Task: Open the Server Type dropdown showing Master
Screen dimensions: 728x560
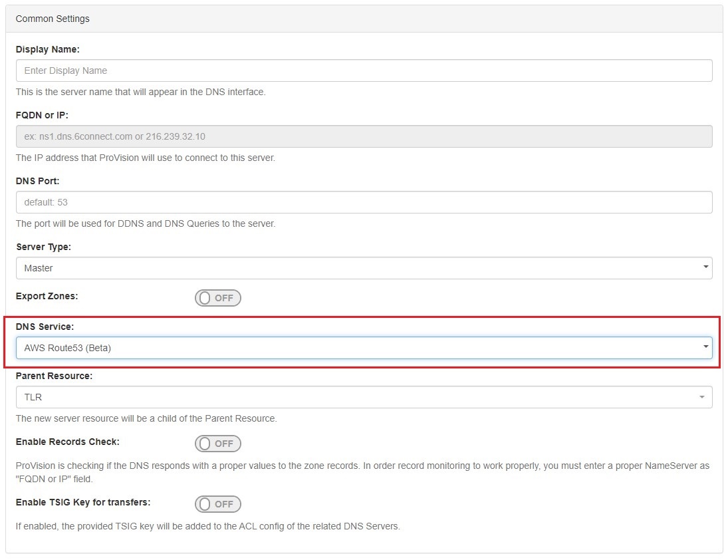Action: point(364,268)
